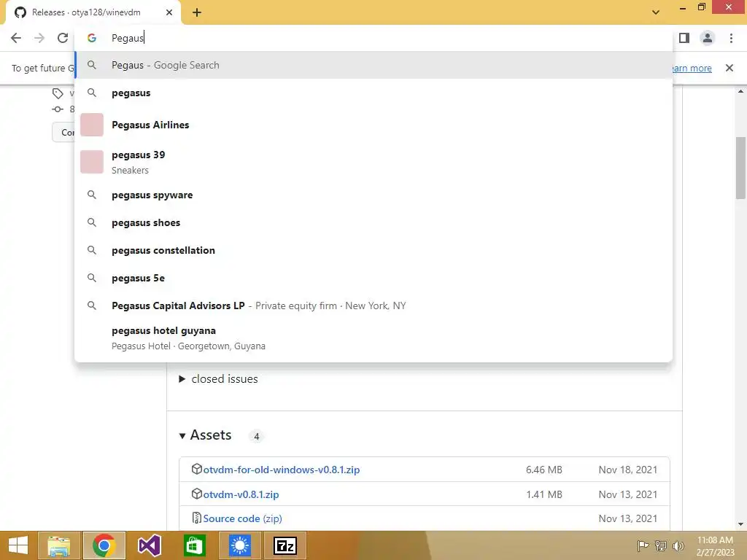The image size is (747, 560).
Task: Dismiss the Chrome update info bar
Action: pyautogui.click(x=729, y=68)
